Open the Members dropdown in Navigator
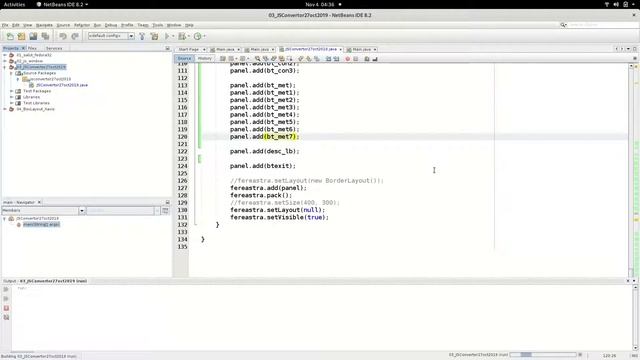This screenshot has width=640, height=360. (82, 211)
